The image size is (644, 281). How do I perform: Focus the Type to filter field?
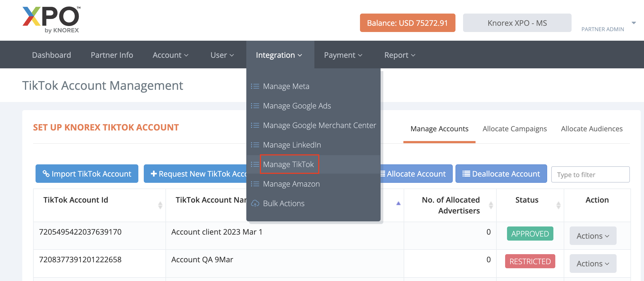point(590,174)
